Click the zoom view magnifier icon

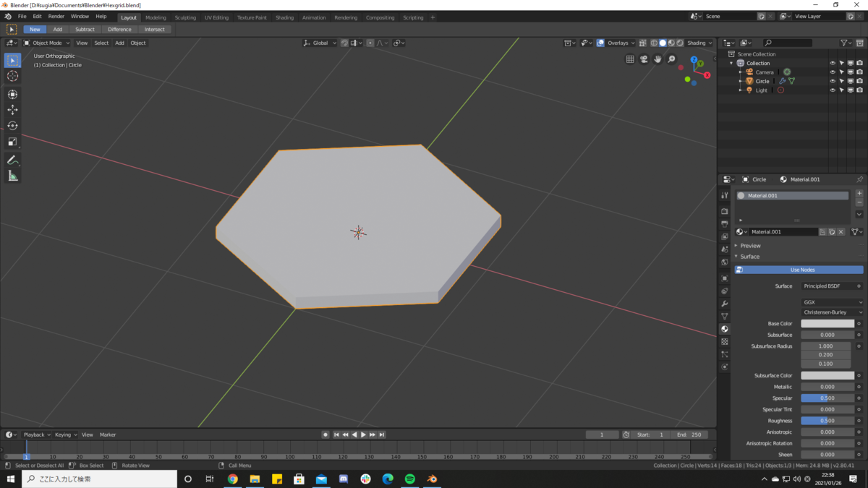pos(671,59)
